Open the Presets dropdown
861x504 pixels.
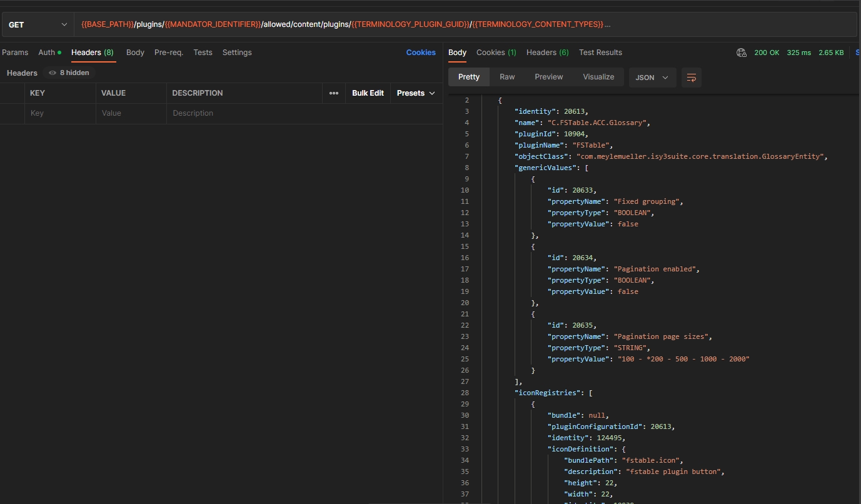416,93
